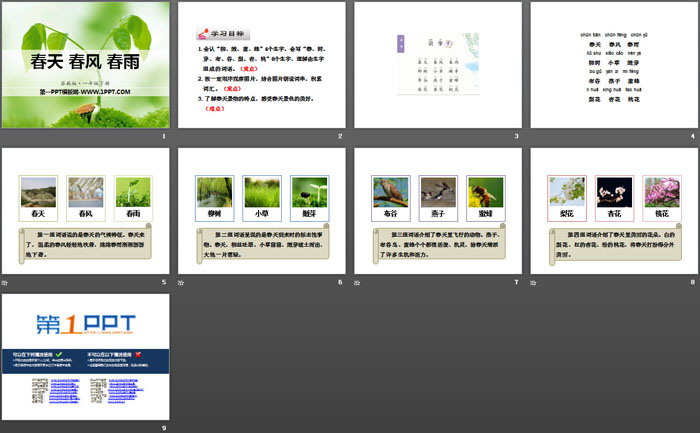The height and width of the screenshot is (433, 700).
Task: Click the 春雨 green sprout photo
Action: pos(132,192)
